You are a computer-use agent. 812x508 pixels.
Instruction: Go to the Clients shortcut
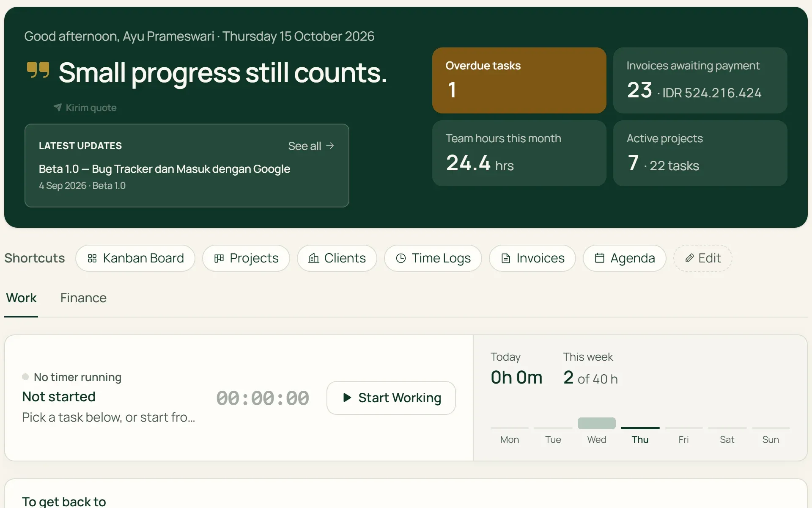pos(337,258)
